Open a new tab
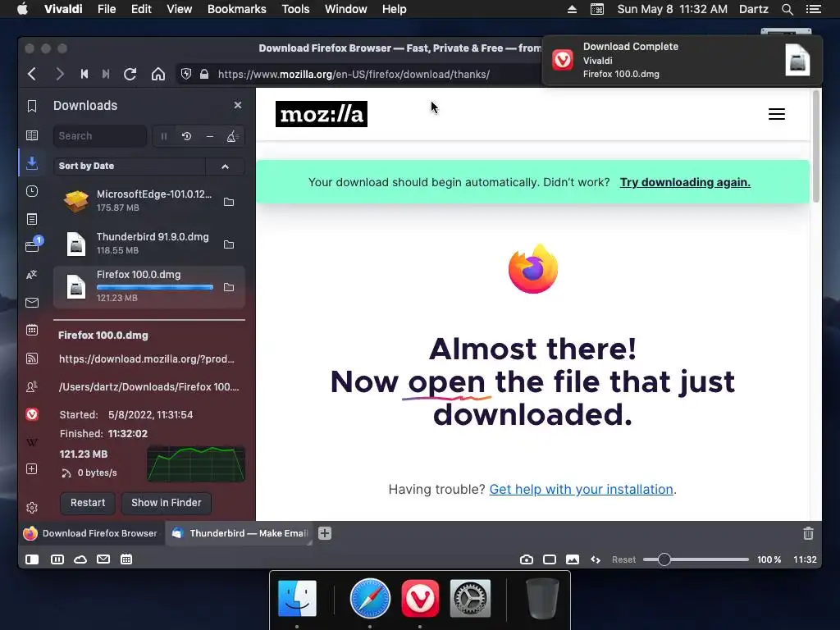The height and width of the screenshot is (630, 840). tap(325, 533)
